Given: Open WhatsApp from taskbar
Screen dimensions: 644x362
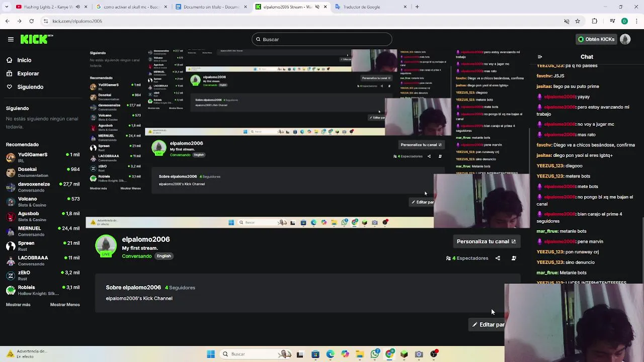Looking at the screenshot, I should point(374,354).
